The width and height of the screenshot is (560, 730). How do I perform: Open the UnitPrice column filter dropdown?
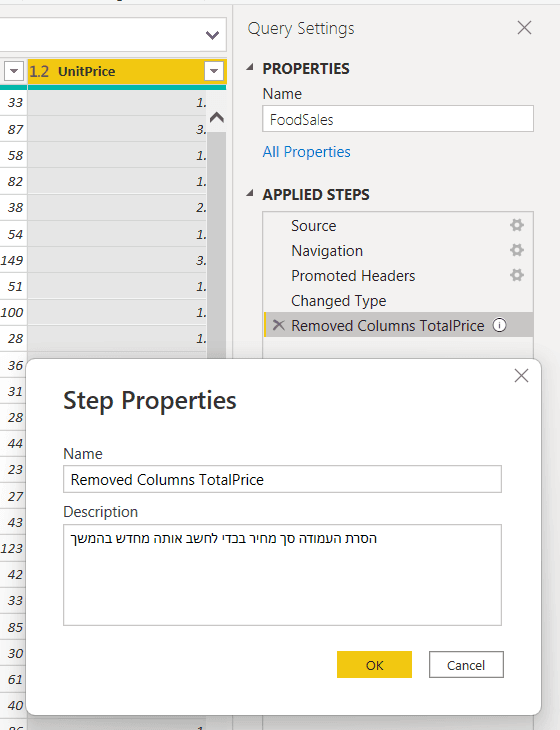[214, 71]
